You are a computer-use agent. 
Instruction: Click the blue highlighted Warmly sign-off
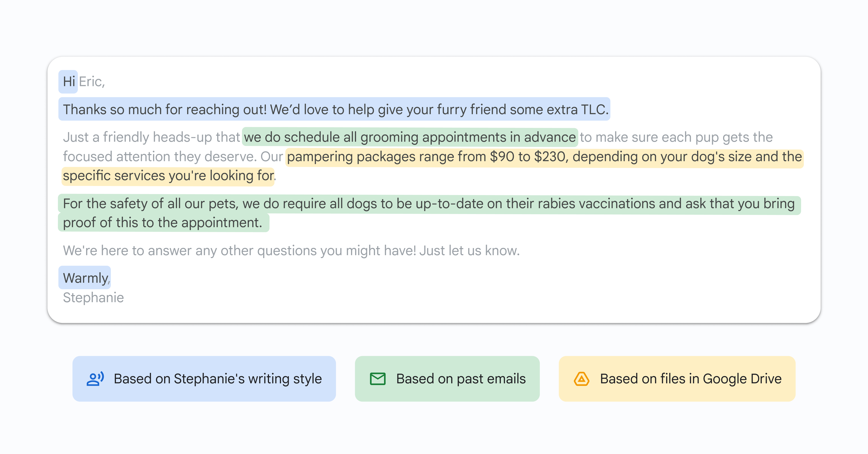(85, 278)
